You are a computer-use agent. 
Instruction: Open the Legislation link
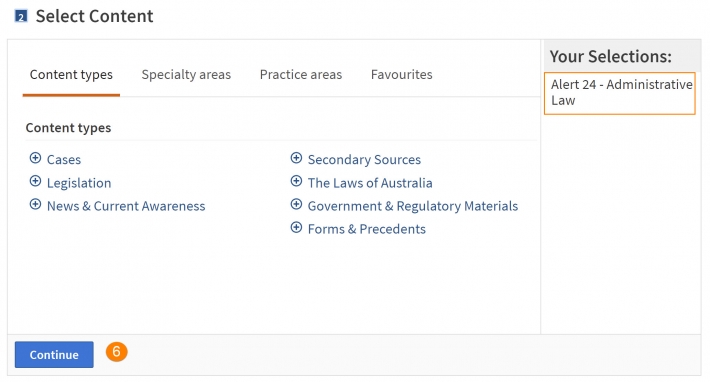[x=79, y=183]
